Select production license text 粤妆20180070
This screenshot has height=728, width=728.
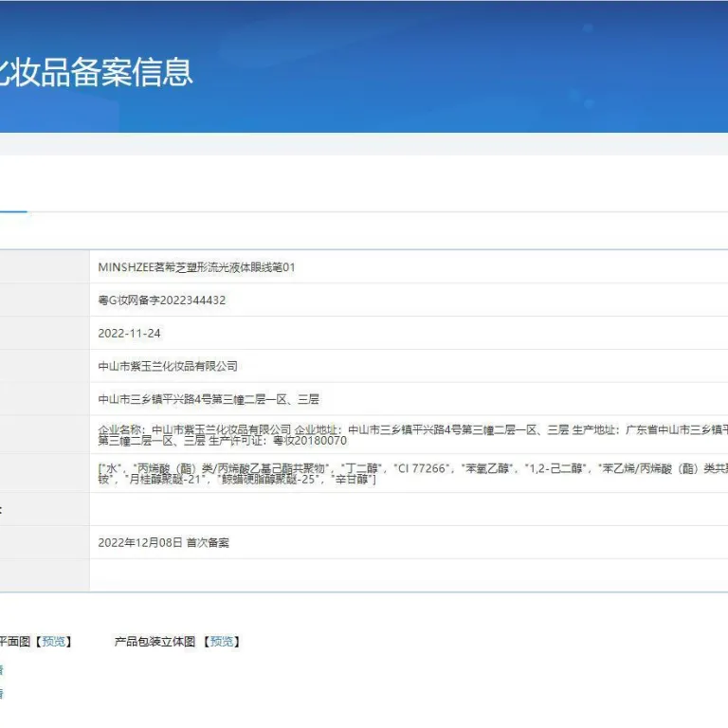coord(310,441)
